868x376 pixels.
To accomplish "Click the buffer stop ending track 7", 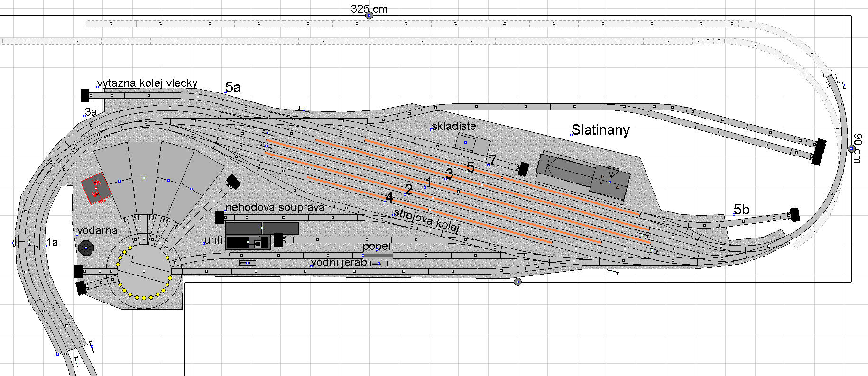I will (x=523, y=169).
